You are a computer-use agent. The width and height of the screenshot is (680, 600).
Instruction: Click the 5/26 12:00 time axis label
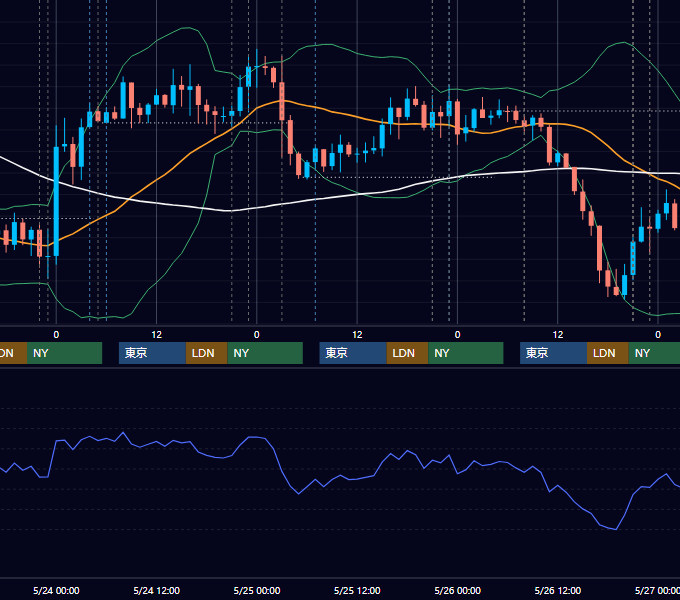pyautogui.click(x=558, y=590)
